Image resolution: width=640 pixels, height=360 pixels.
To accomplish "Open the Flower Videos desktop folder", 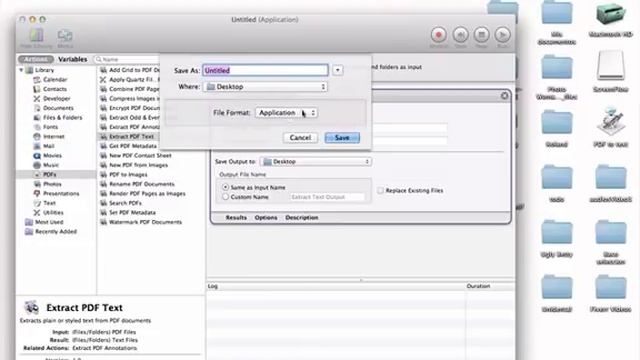I will [x=610, y=293].
